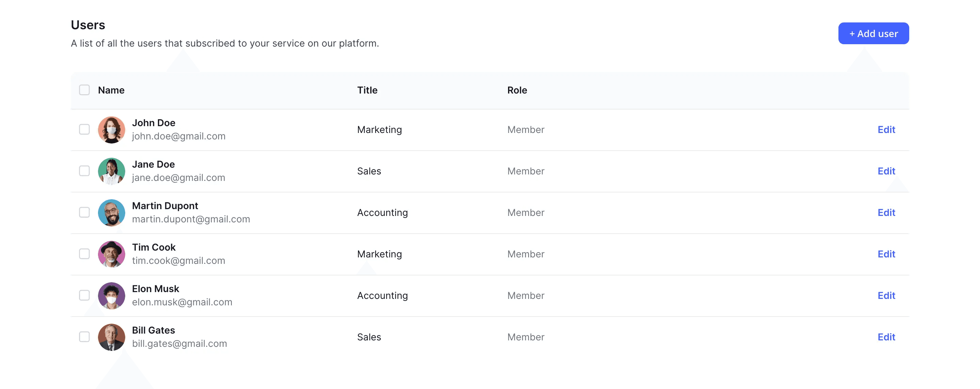Open the Edit action for Jane Doe
Screen dimensions: 980x389
(886, 171)
